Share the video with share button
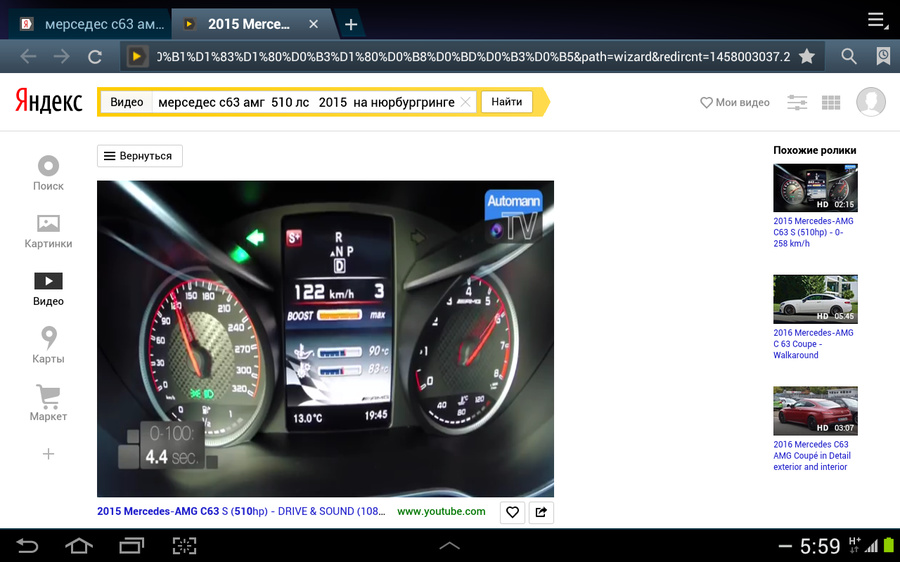 [x=541, y=512]
